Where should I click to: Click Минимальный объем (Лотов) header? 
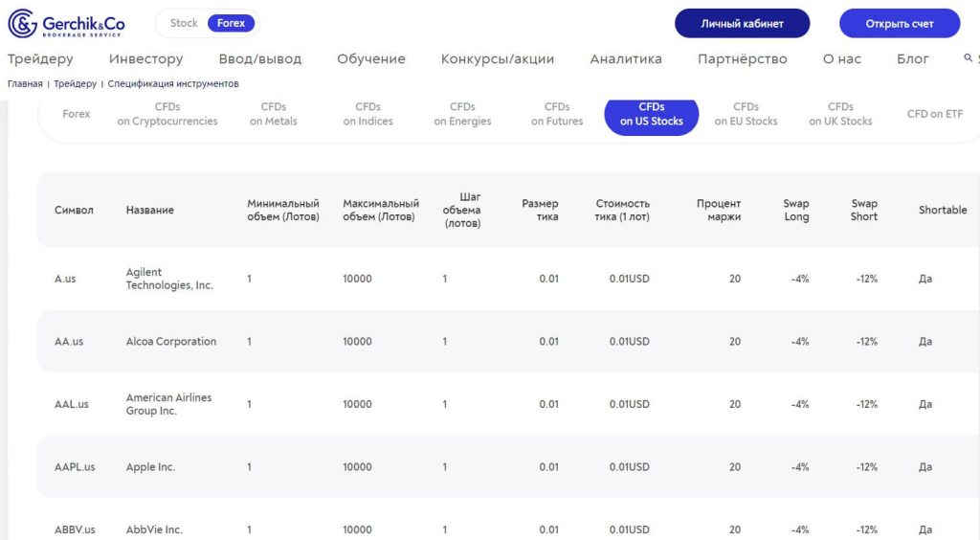pyautogui.click(x=283, y=210)
